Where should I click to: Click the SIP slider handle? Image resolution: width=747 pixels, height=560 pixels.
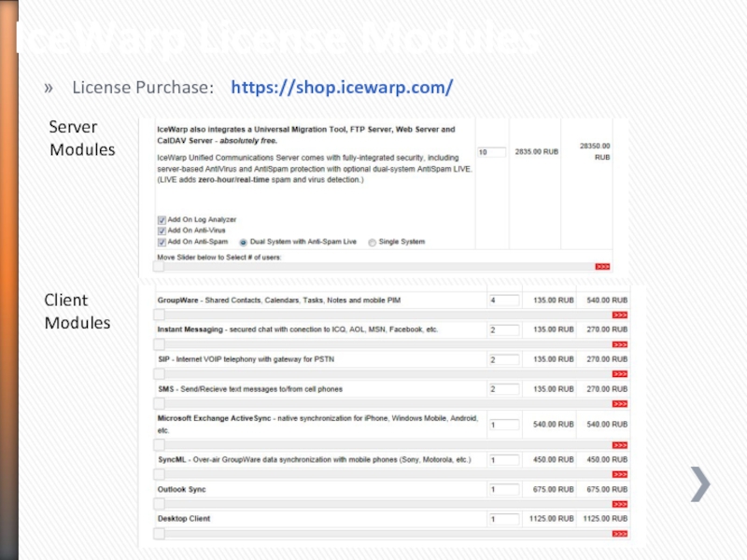(x=159, y=374)
